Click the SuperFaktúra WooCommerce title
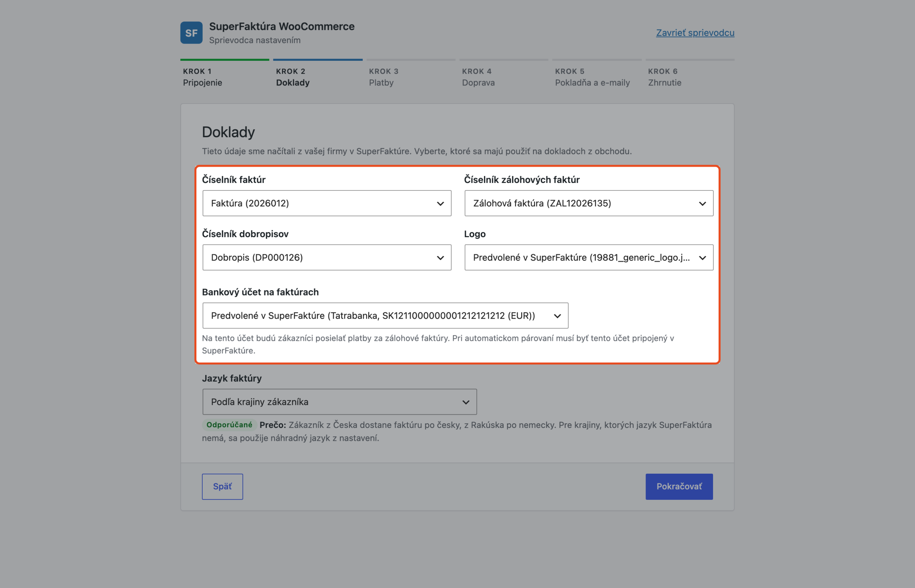The width and height of the screenshot is (915, 588). (282, 26)
